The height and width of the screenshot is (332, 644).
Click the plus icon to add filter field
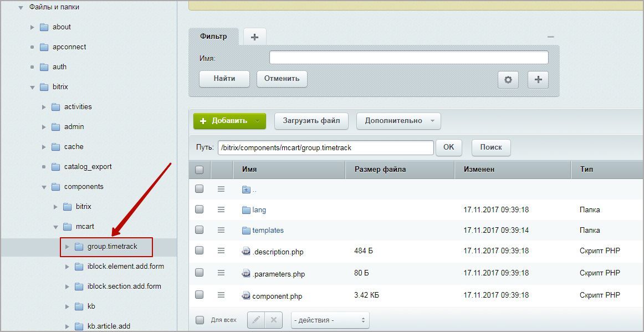tap(537, 80)
